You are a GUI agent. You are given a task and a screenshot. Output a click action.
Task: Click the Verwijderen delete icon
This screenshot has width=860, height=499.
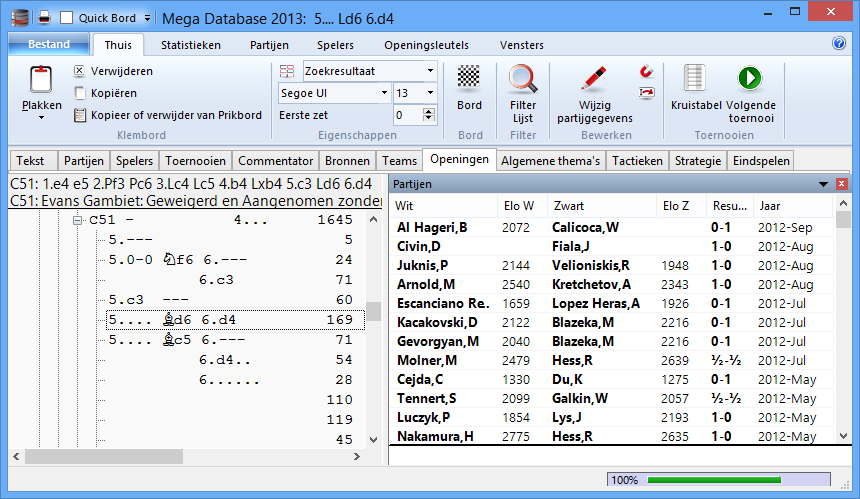pyautogui.click(x=80, y=71)
